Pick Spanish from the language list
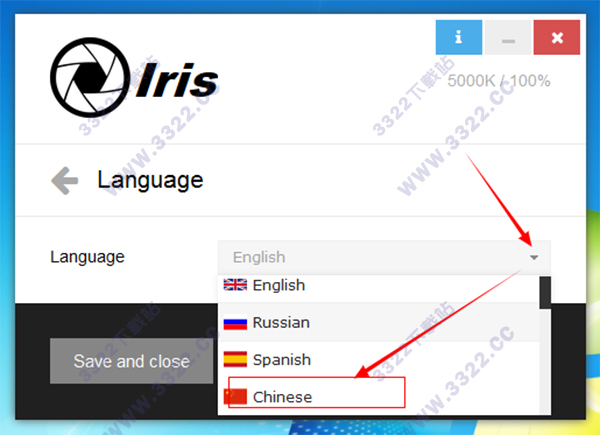Image resolution: width=600 pixels, height=435 pixels. point(378,360)
